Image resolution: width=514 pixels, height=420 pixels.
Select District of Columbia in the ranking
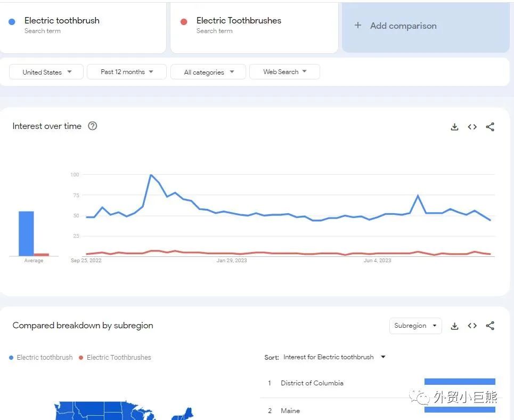coord(312,383)
